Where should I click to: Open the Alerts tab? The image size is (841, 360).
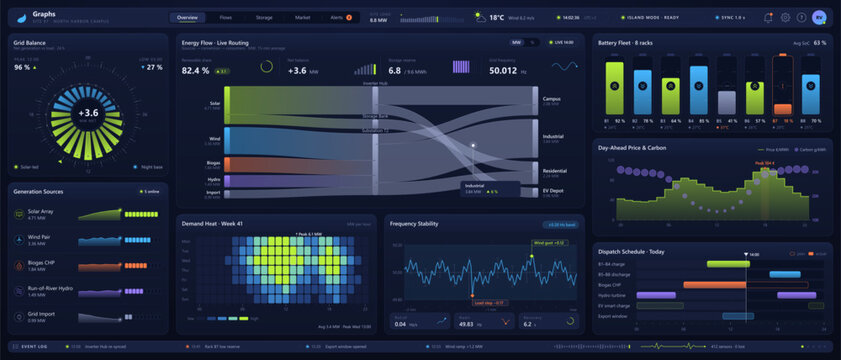point(341,18)
